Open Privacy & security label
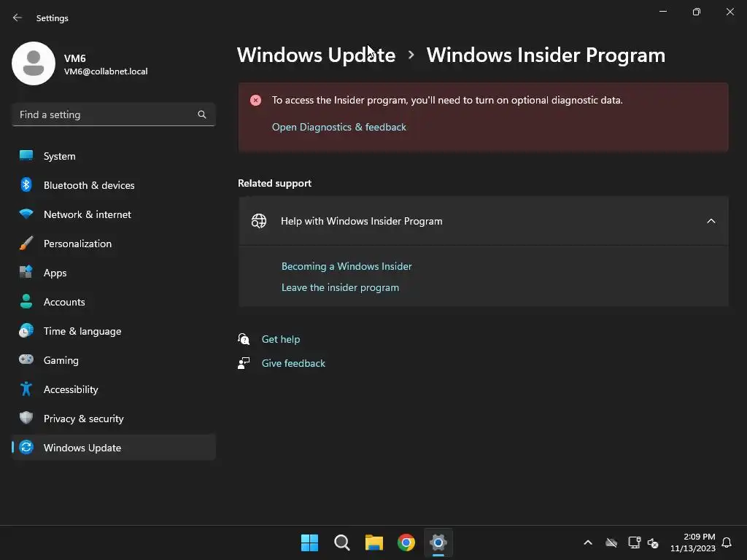The width and height of the screenshot is (747, 560). pyautogui.click(x=83, y=419)
